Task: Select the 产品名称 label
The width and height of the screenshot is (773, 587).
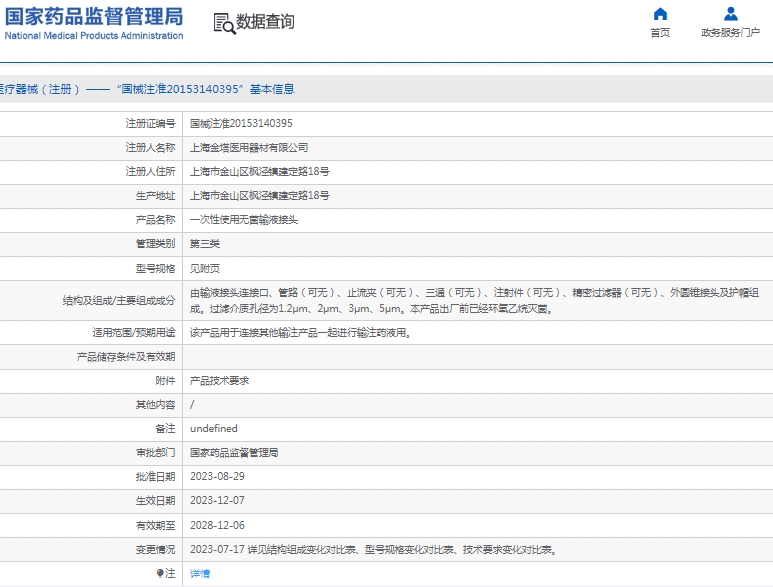Action: (x=155, y=220)
